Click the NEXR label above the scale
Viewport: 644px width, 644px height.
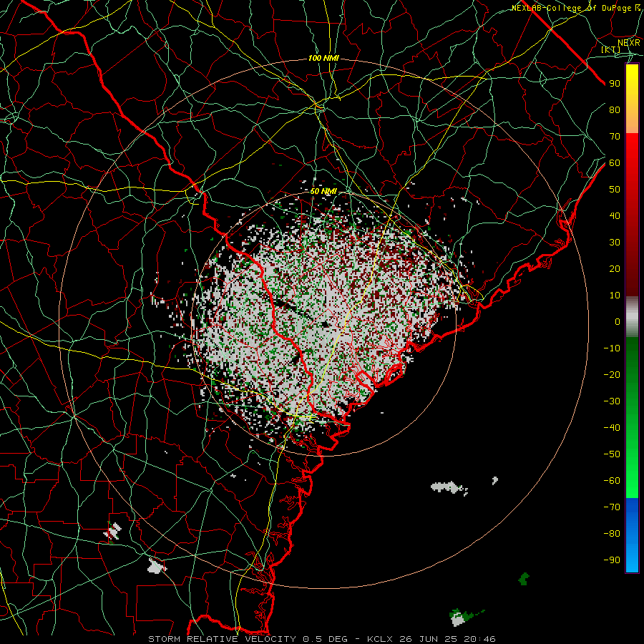click(x=629, y=43)
